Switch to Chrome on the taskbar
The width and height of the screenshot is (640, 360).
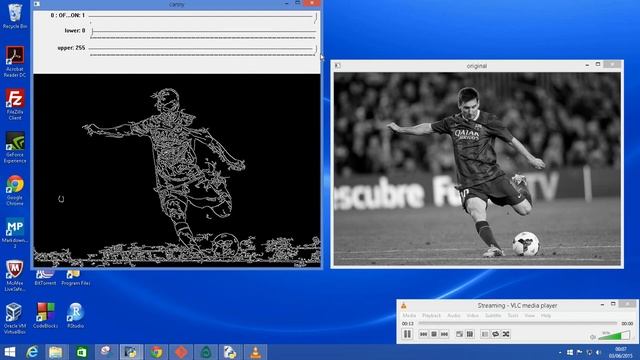156,352
